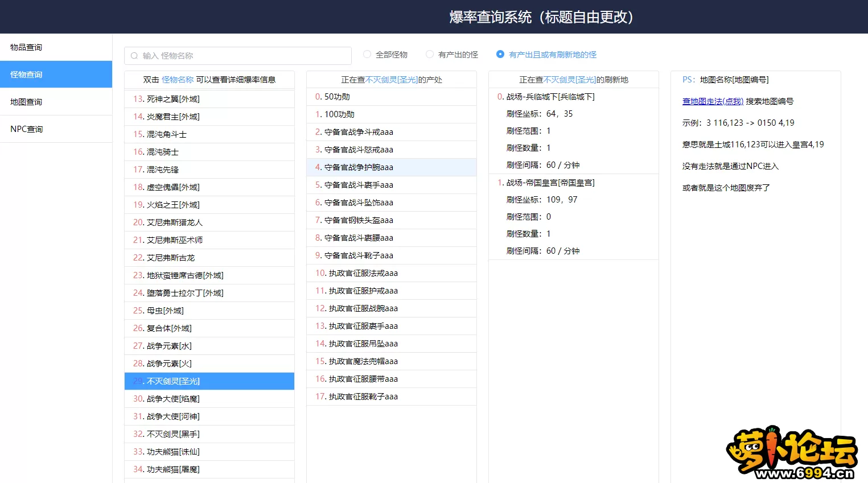Select monster 15. 混沌角斗士
The image size is (868, 483).
(x=209, y=134)
